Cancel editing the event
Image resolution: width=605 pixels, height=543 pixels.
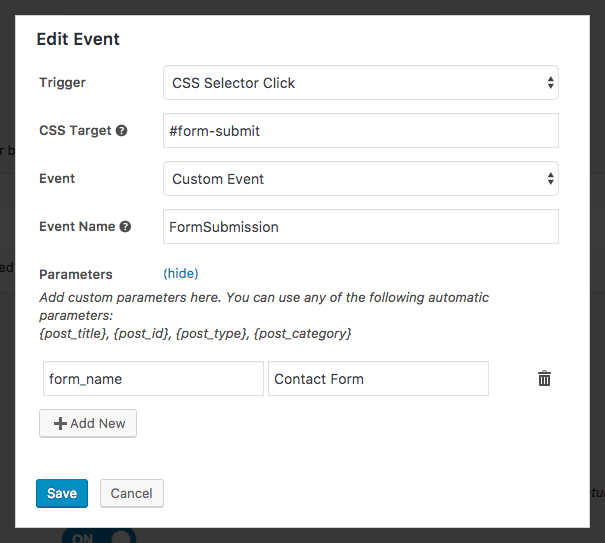click(x=131, y=493)
